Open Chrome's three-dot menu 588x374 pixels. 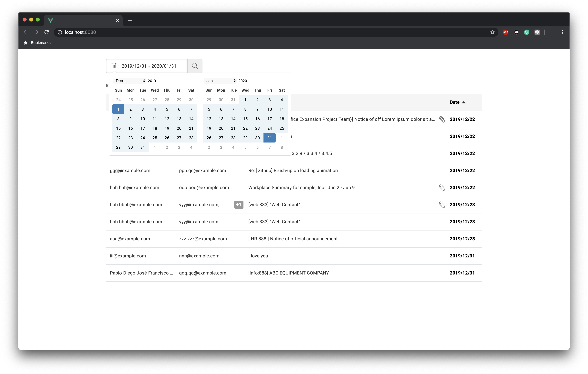pyautogui.click(x=562, y=32)
